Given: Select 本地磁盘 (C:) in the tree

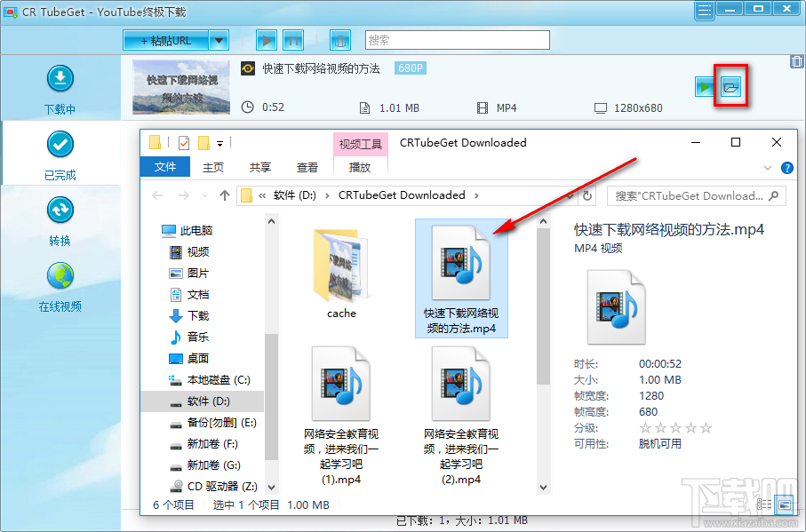Looking at the screenshot, I should click(210, 380).
